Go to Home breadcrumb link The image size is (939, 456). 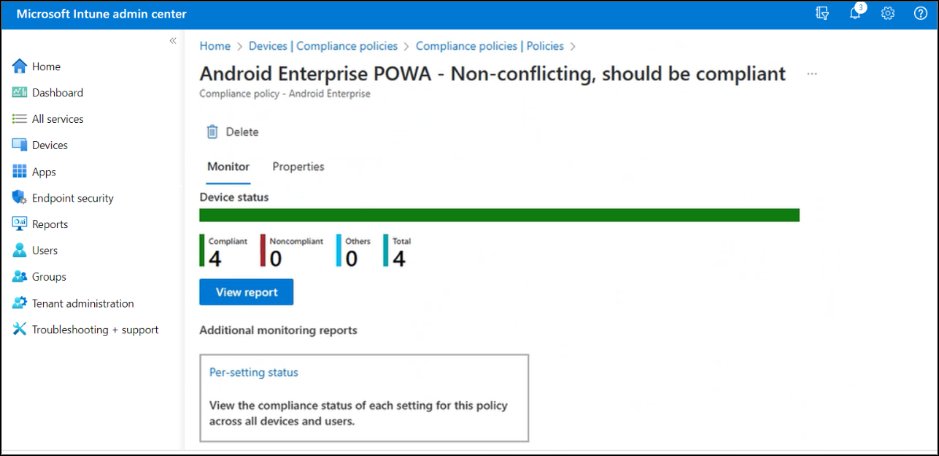(215, 46)
